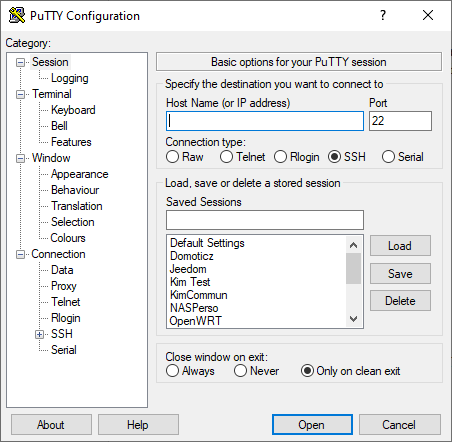This screenshot has height=442, width=452.
Task: Select Default Settings in saved sessions
Action: pos(207,243)
